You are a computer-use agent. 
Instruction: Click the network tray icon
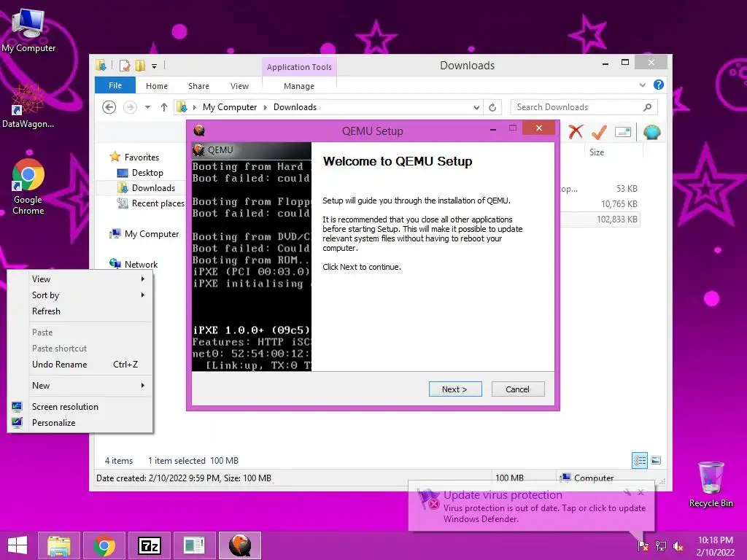click(661, 546)
